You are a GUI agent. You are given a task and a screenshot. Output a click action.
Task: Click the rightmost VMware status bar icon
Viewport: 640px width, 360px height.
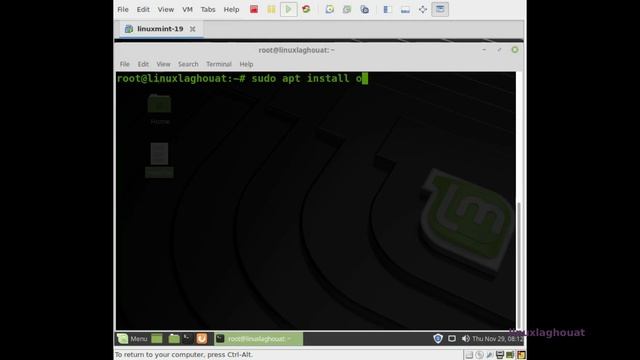pos(521,355)
